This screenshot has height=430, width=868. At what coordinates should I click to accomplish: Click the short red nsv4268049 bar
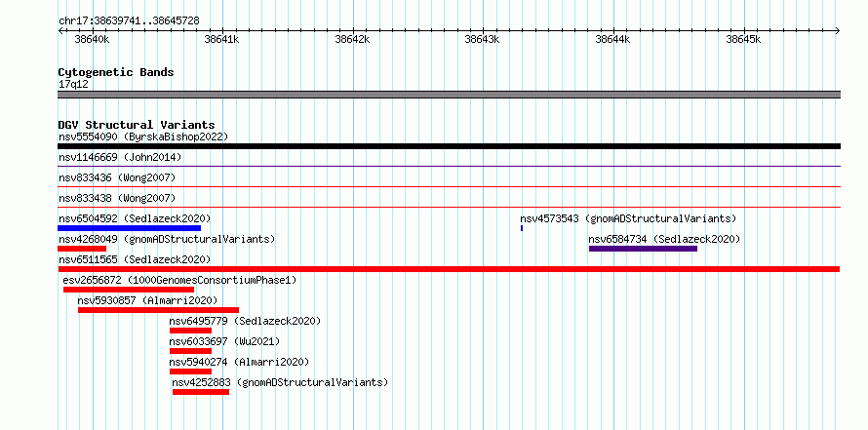[82, 249]
